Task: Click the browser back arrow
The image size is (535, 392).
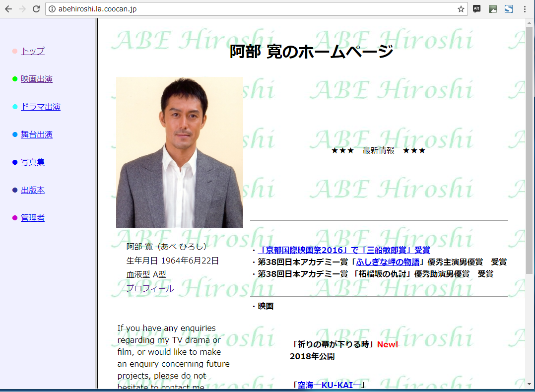Action: pos(8,9)
